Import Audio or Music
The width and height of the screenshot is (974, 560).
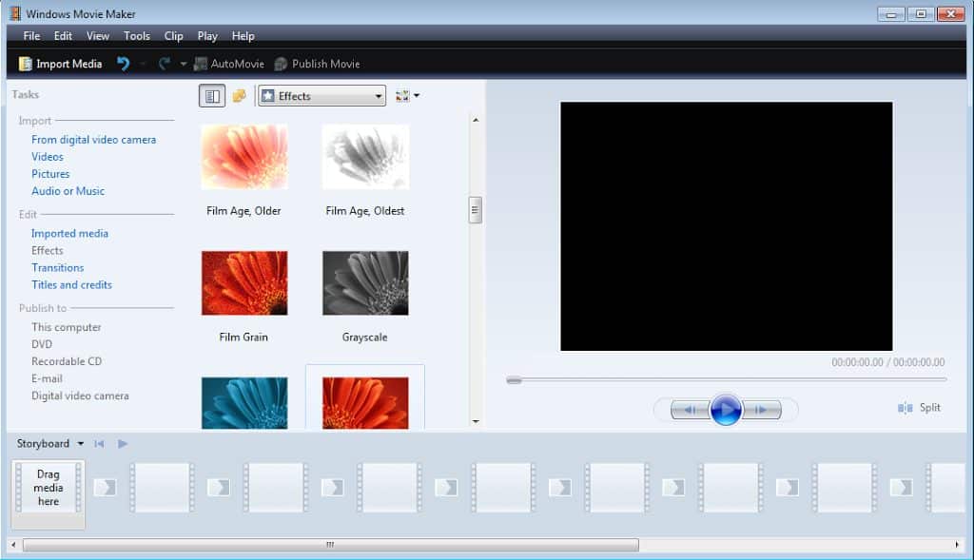coord(68,191)
